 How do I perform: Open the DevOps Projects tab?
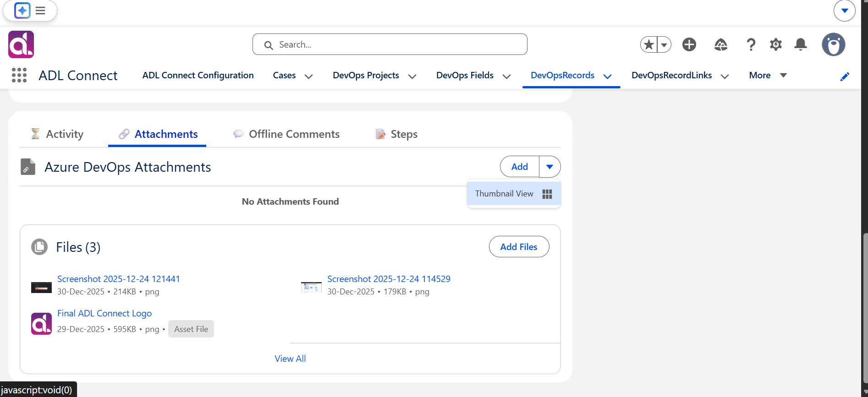point(366,75)
